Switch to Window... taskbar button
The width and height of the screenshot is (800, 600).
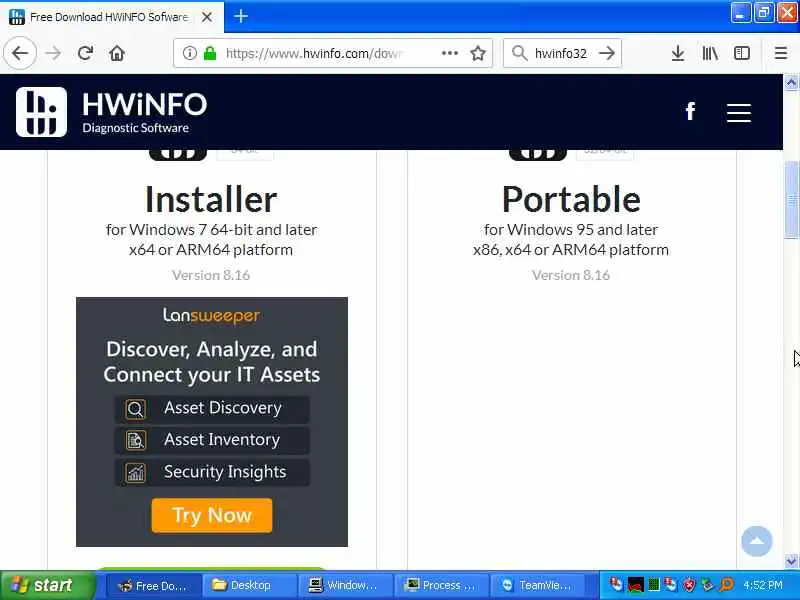345,586
